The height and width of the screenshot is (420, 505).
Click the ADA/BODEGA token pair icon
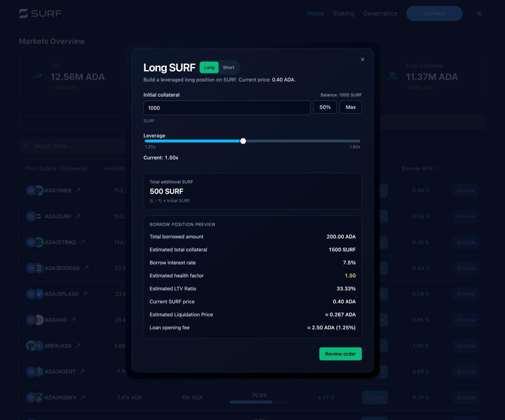35,268
